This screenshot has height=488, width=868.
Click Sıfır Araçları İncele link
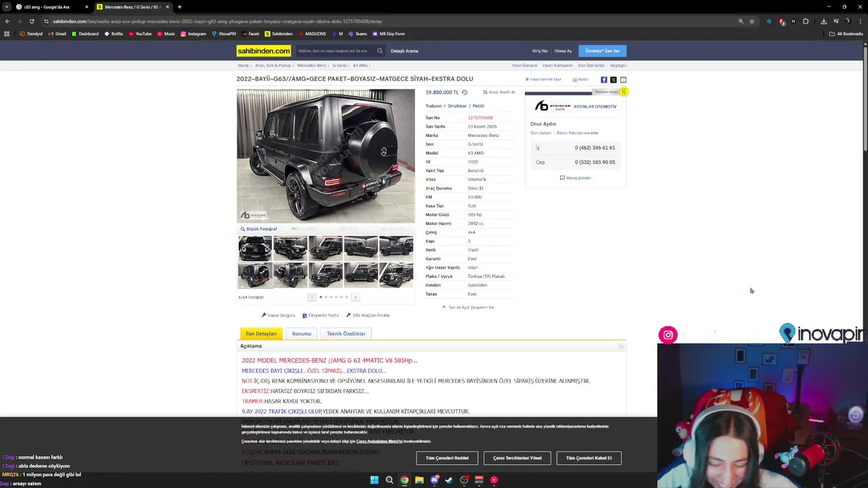(x=368, y=315)
